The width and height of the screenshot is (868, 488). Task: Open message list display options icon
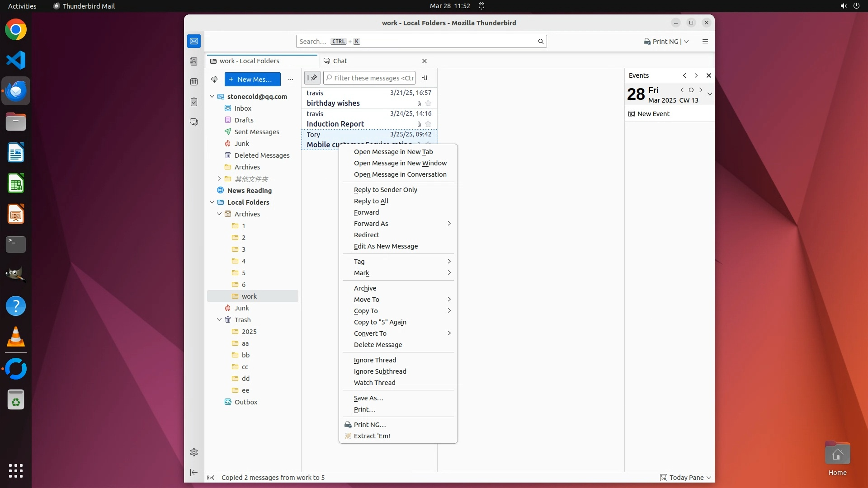pos(425,78)
